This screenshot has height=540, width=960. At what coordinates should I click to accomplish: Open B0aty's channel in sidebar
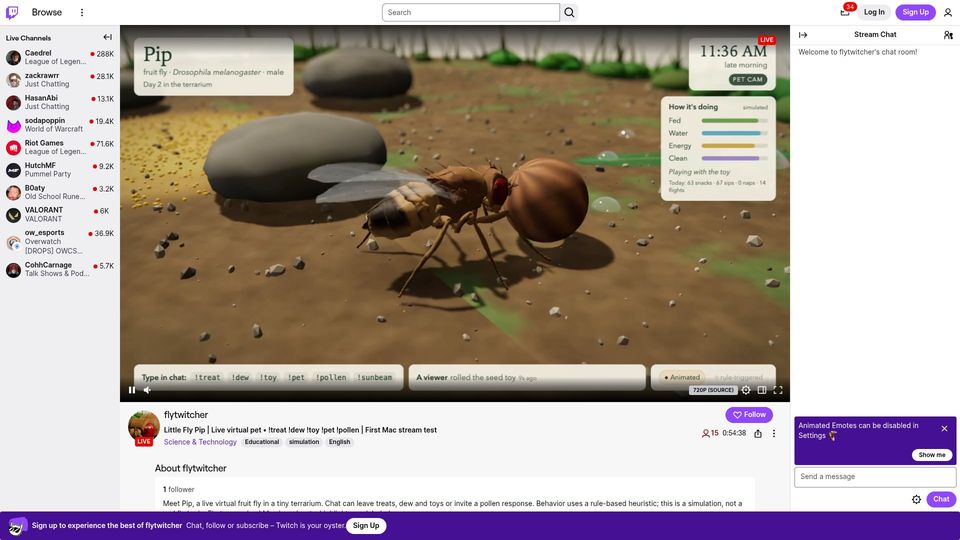click(60, 192)
